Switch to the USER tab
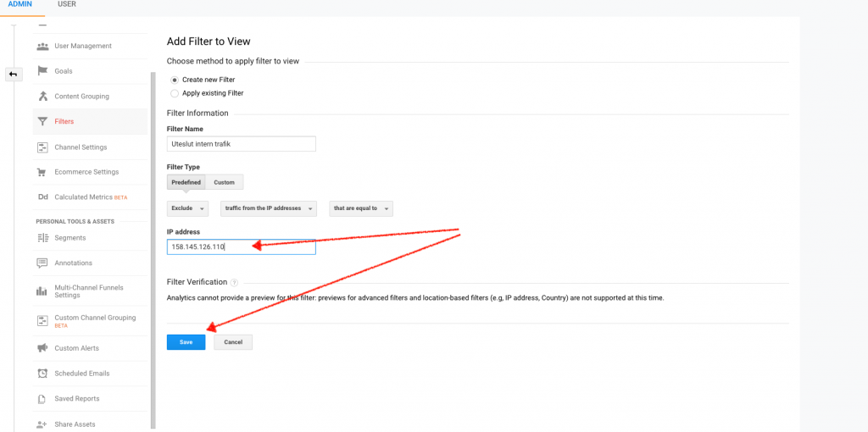The image size is (868, 432). (67, 4)
